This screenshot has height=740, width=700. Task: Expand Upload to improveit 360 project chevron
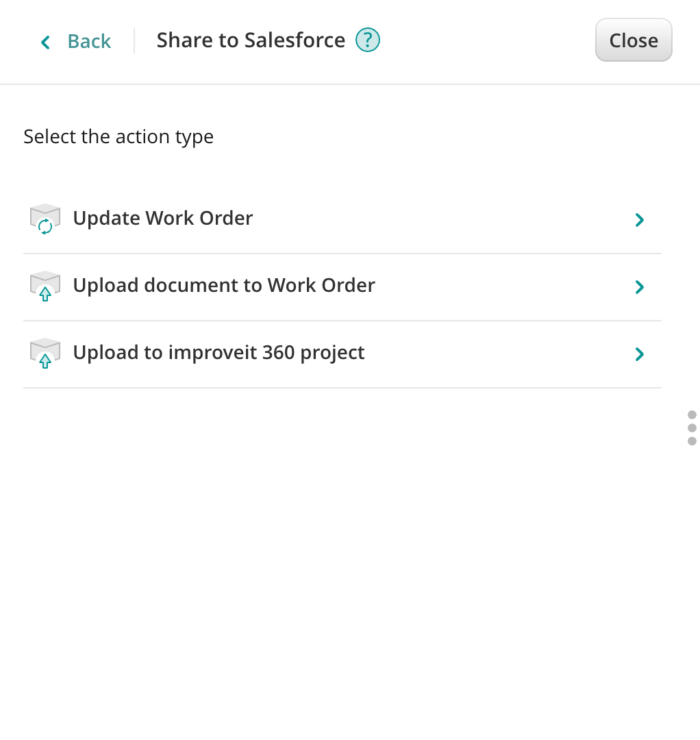[639, 354]
